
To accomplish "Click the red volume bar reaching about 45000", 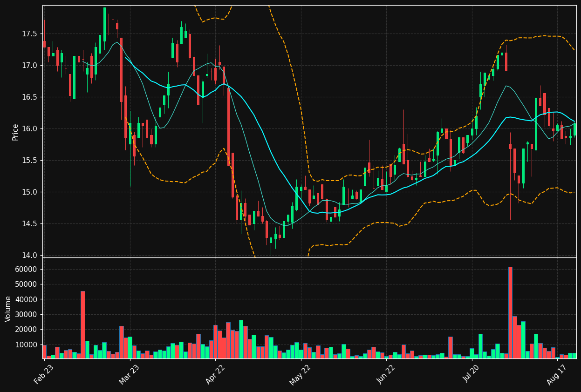I will pos(83,324).
